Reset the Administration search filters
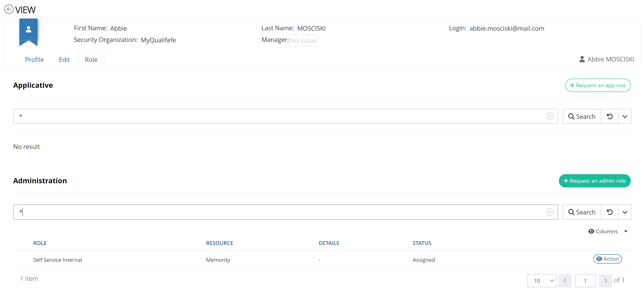The image size is (644, 293). click(x=609, y=212)
